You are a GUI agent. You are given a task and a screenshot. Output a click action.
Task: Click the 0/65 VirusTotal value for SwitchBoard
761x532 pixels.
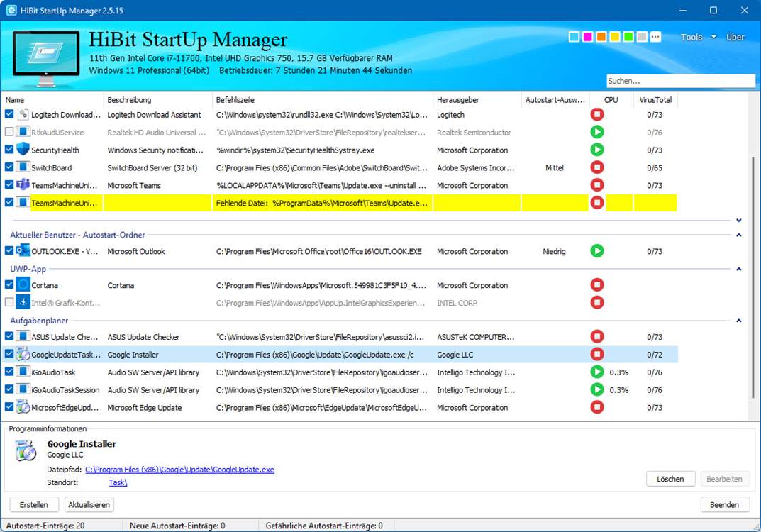654,168
